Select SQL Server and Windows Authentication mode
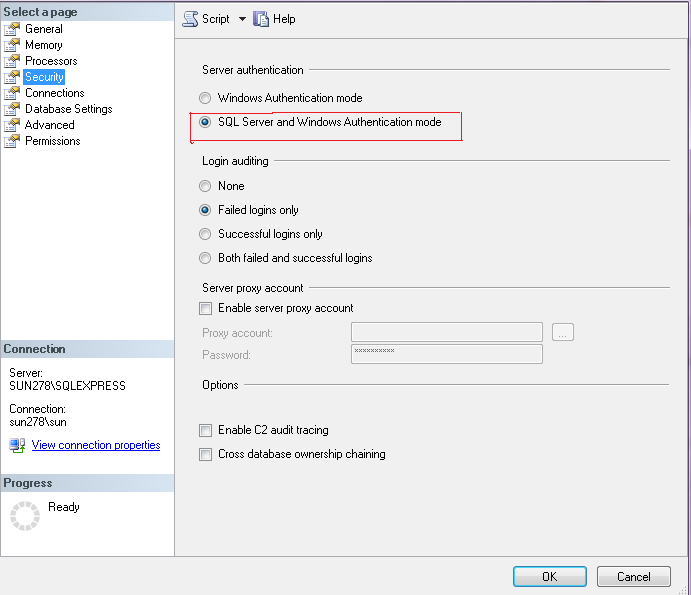691x595 pixels. click(x=205, y=122)
